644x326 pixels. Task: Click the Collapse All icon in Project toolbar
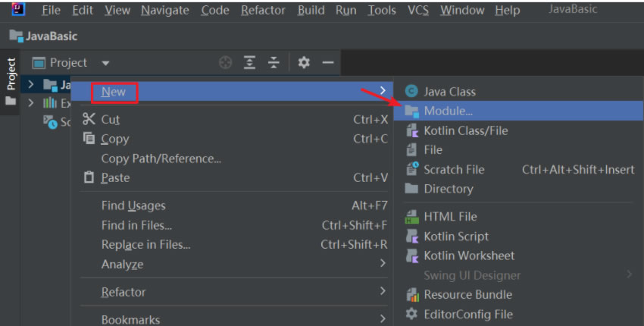tap(274, 63)
